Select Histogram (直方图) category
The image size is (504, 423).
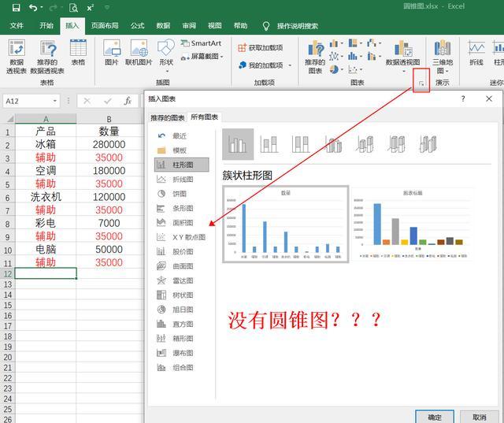[x=182, y=324]
